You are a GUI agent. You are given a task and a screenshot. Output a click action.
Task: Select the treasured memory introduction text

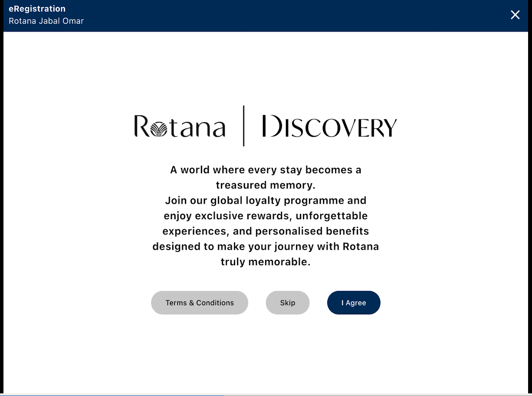coord(266,177)
